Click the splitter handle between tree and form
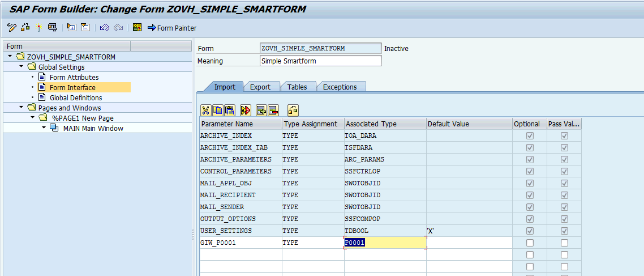 pos(194,235)
